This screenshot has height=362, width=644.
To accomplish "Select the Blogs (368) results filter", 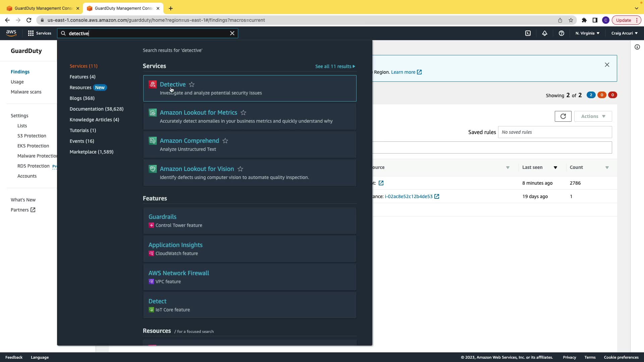I will (x=82, y=98).
